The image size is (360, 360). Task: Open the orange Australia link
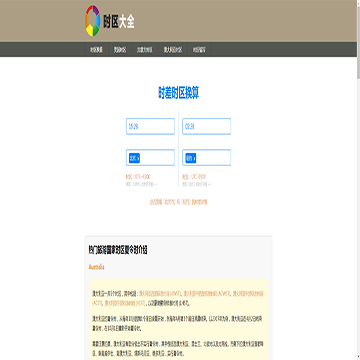coord(97,267)
